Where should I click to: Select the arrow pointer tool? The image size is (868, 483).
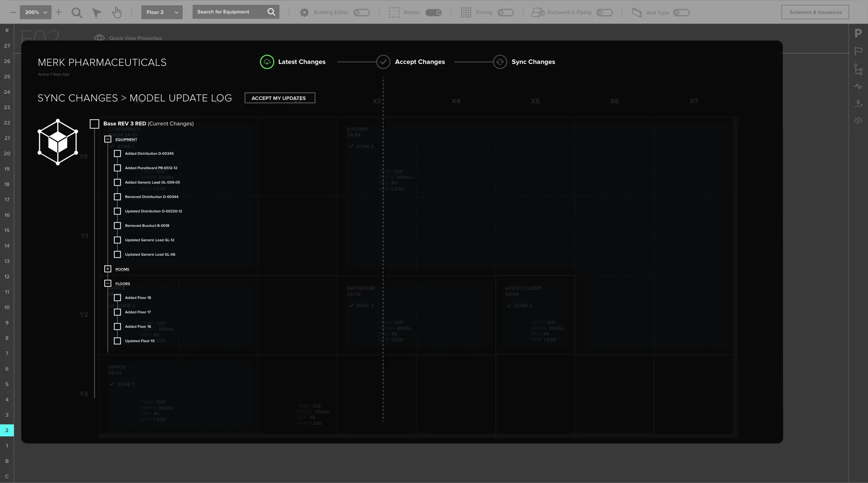pyautogui.click(x=97, y=12)
